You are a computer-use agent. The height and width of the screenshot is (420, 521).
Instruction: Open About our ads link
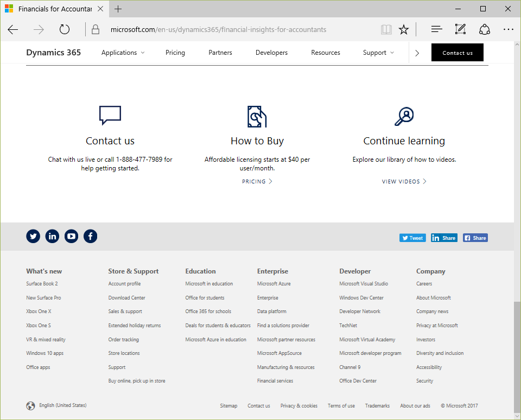[415, 406]
